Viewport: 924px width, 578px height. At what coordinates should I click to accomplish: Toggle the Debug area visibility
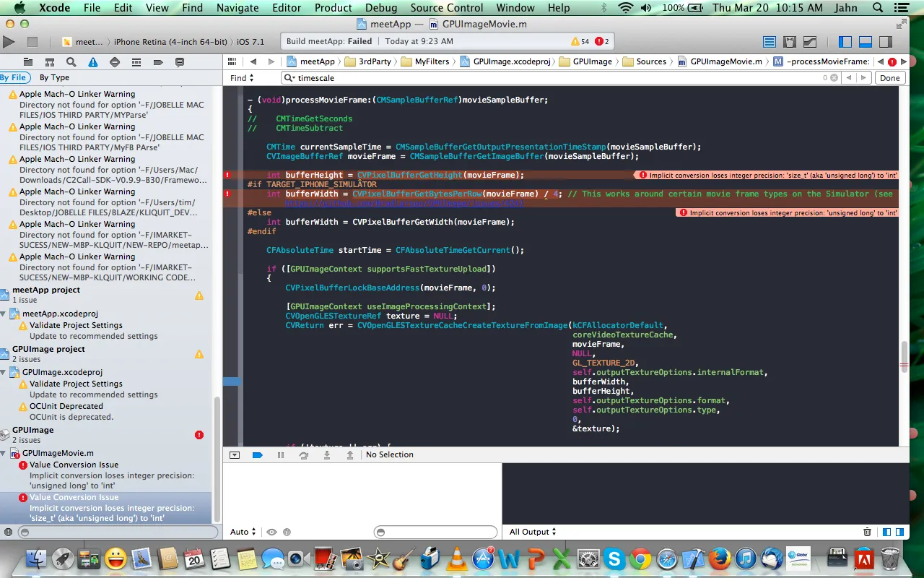(865, 42)
